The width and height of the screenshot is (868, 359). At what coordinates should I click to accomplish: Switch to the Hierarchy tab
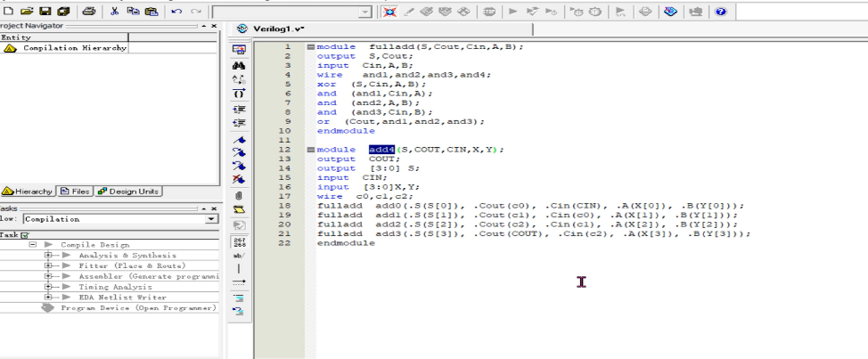pyautogui.click(x=27, y=192)
